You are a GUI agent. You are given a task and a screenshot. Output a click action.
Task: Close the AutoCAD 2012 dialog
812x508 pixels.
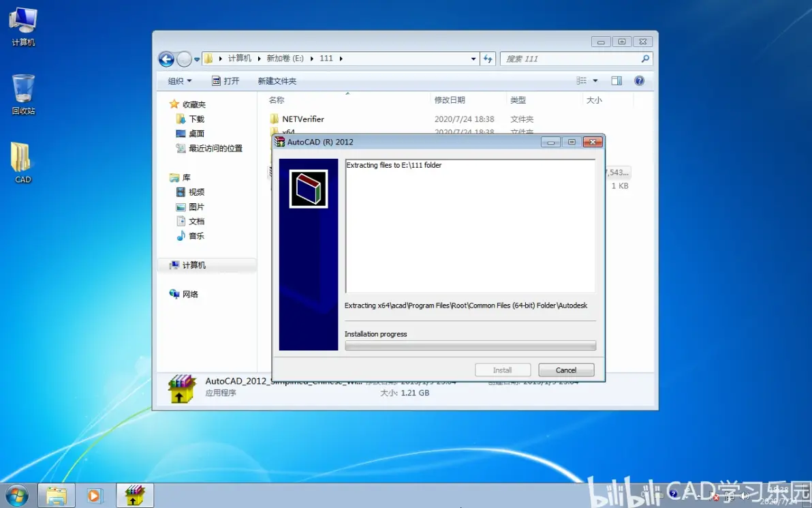(593, 142)
